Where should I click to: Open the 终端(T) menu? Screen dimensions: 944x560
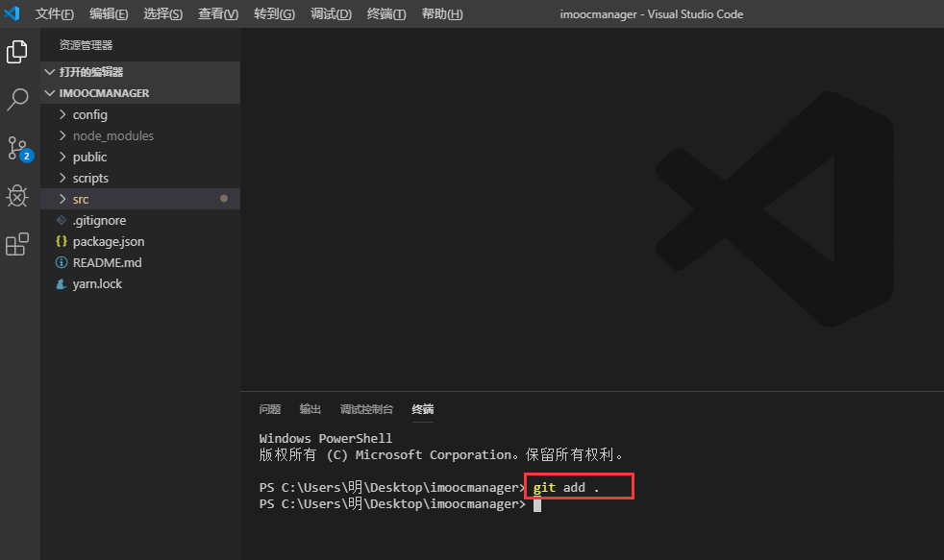point(386,14)
